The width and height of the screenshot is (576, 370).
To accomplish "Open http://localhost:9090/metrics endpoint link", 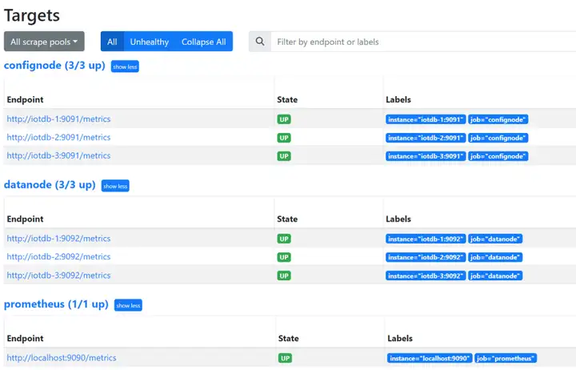I will 61,358.
